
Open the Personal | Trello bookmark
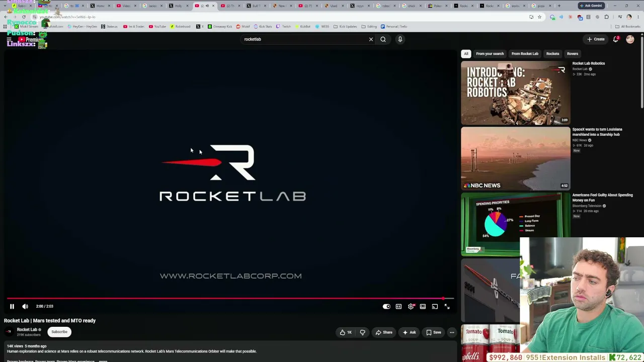(x=394, y=27)
